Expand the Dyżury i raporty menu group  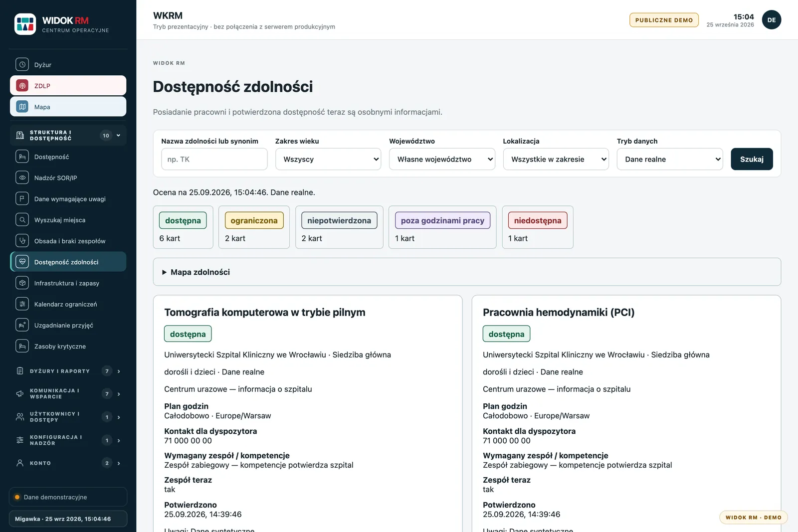tap(68, 371)
